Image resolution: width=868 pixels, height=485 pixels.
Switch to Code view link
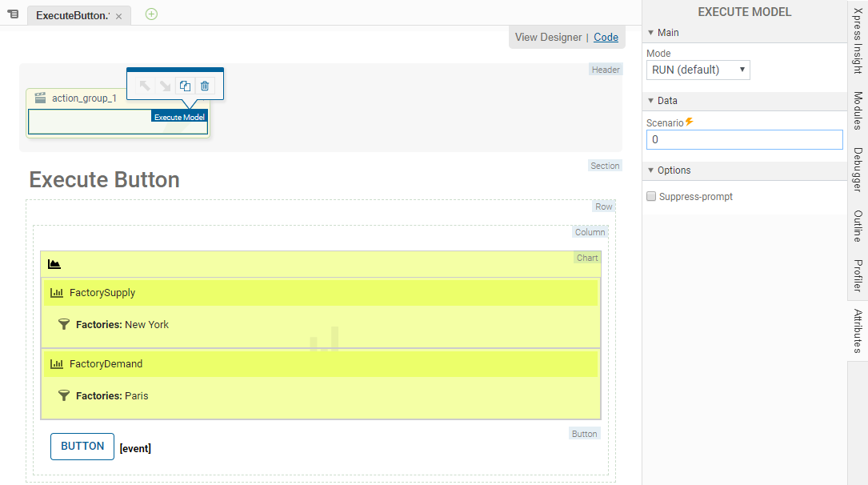(606, 37)
